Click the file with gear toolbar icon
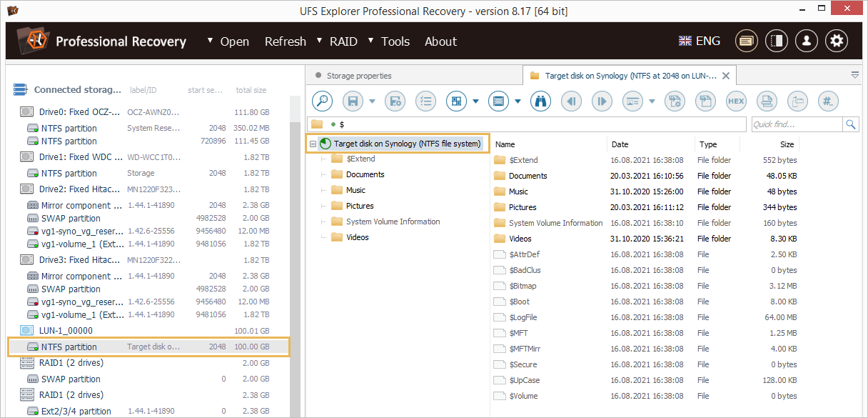 point(674,101)
